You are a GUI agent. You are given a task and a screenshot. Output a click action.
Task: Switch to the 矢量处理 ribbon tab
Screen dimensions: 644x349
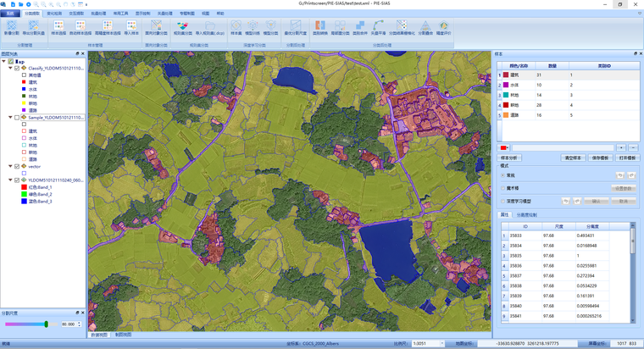pyautogui.click(x=164, y=14)
